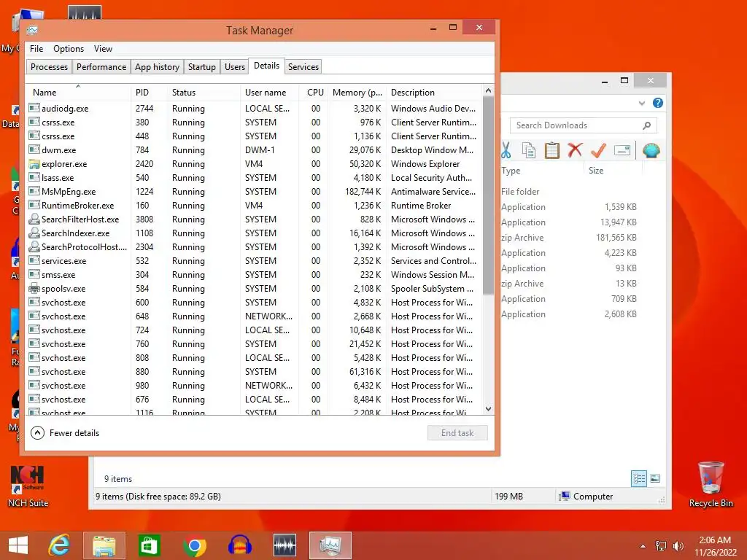Sort Downloads files by Size column
Viewport: 747px width, 560px height.
click(613, 171)
